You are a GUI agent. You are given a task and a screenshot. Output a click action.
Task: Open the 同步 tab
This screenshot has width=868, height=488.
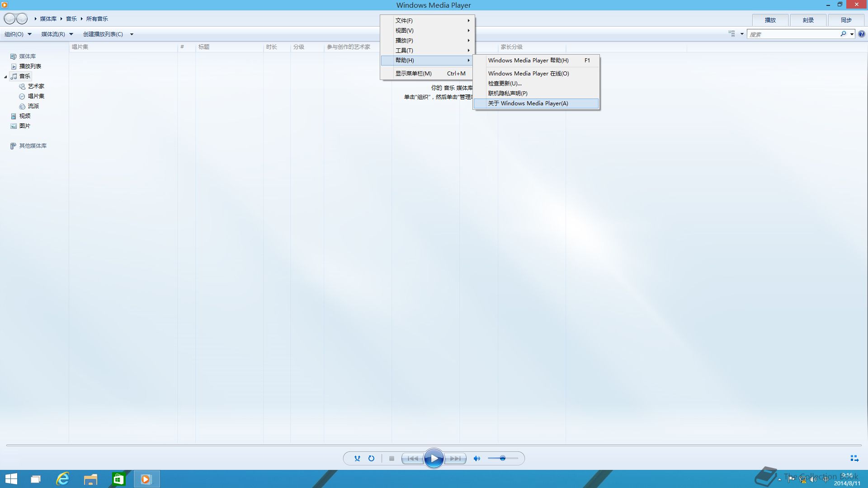tap(846, 20)
